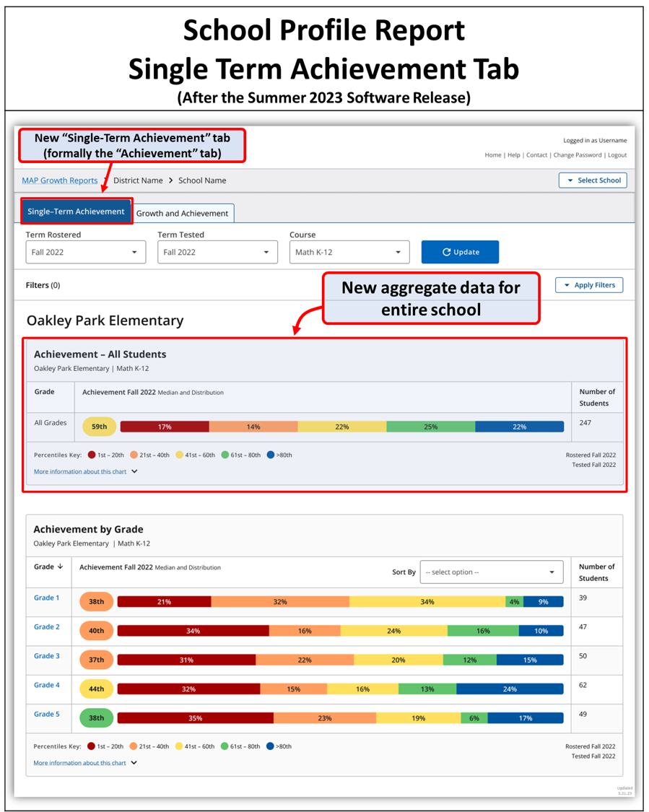
Task: Click the Grade 5 green 38th percentile badge
Action: 96,717
